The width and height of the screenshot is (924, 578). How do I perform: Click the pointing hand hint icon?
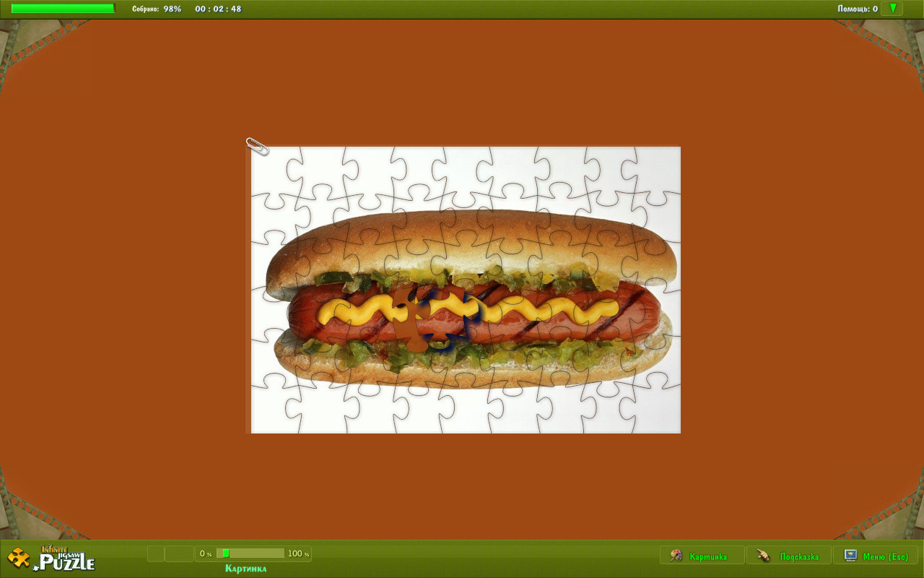click(763, 556)
